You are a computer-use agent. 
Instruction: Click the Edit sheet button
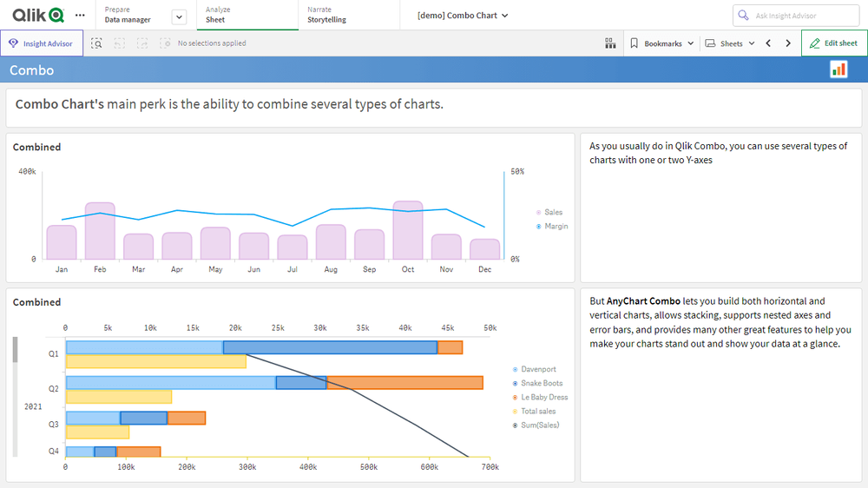tap(833, 43)
